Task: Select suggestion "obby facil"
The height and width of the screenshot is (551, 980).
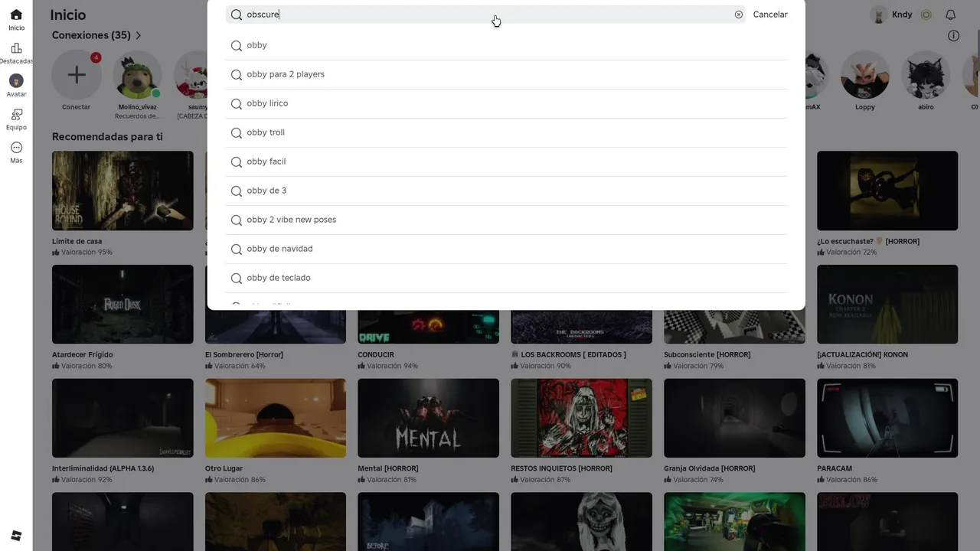Action: [x=506, y=161]
